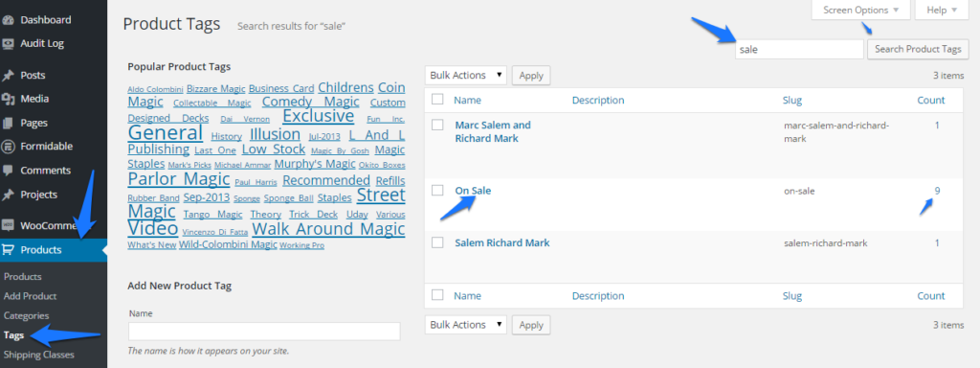Open the Comedy Magic tag
The height and width of the screenshot is (368, 980).
click(311, 102)
